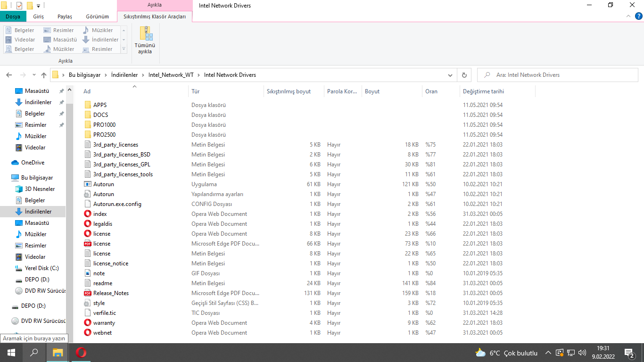Click the 3D Nesneler cube icon
This screenshot has height=362, width=644.
[x=19, y=189]
